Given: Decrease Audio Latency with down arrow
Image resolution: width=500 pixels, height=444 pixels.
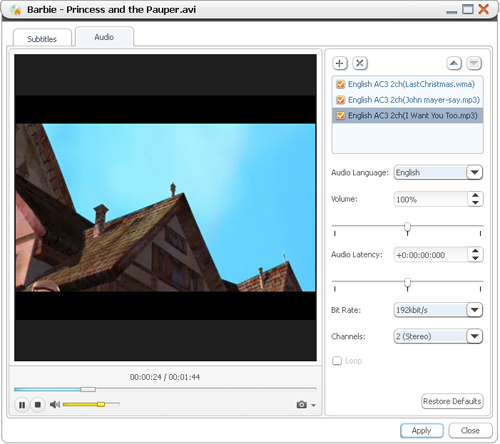Looking at the screenshot, I should tap(475, 258).
